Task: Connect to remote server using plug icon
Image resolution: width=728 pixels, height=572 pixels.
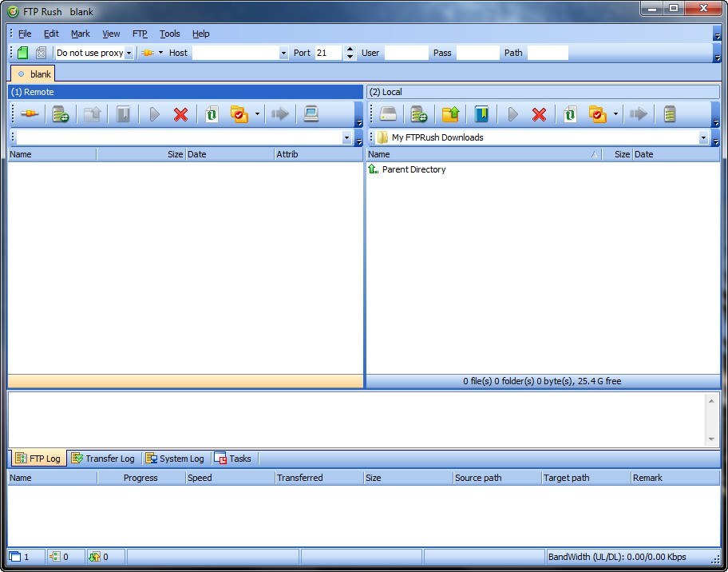Action: (x=29, y=114)
